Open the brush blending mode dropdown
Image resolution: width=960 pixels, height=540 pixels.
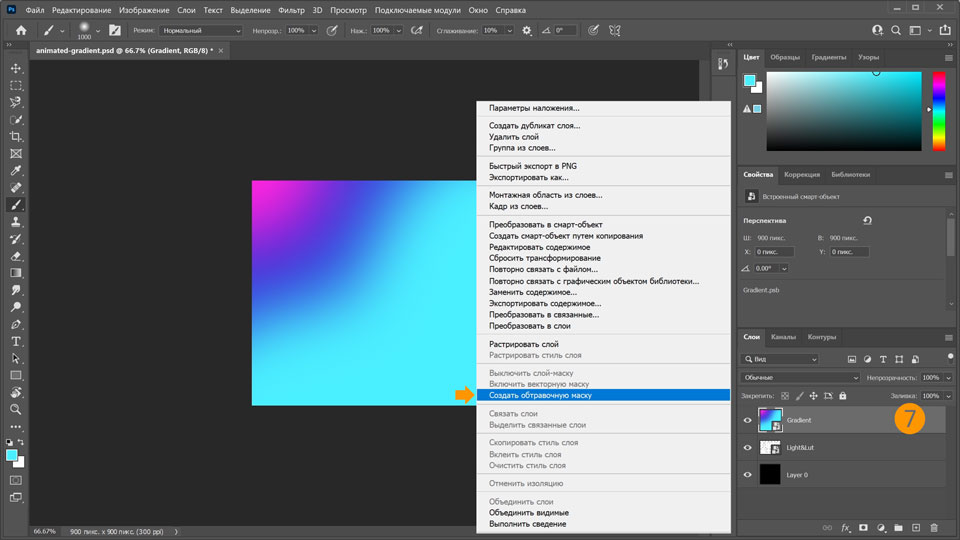tap(199, 31)
